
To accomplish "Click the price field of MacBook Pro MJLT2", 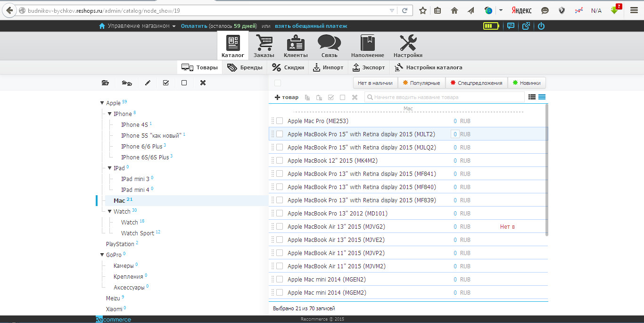I will (455, 134).
